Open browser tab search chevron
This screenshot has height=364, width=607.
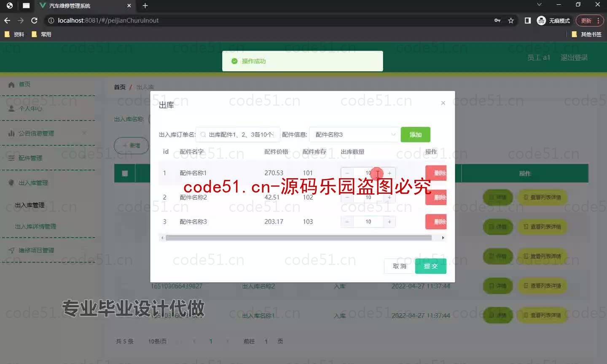coord(539,5)
